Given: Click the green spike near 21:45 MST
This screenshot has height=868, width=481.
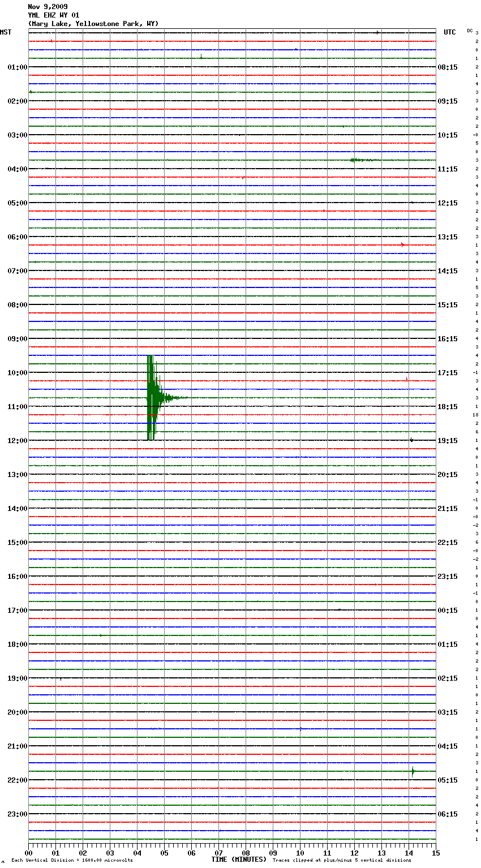Looking at the screenshot, I should (413, 771).
